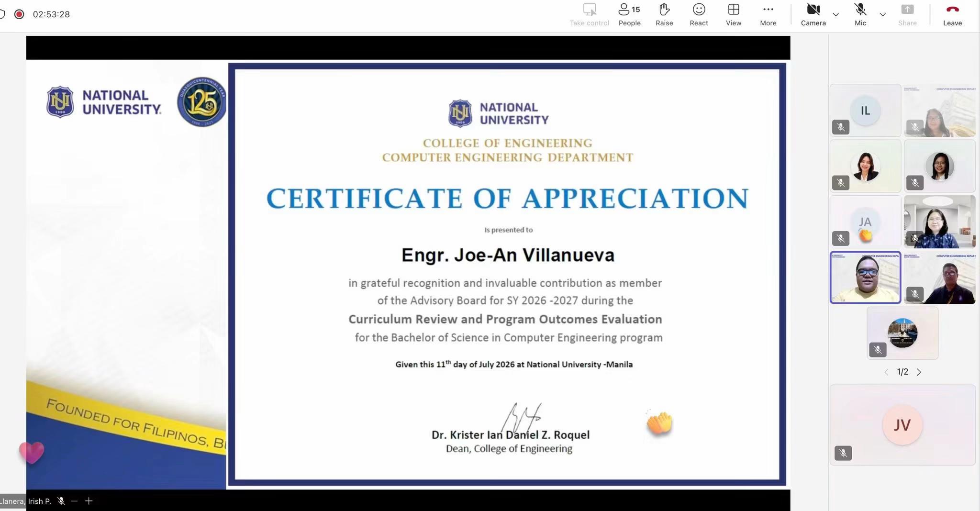Screen dimensions: 980x511
Task: Click the National University logo on the certificate
Action: coord(498,113)
